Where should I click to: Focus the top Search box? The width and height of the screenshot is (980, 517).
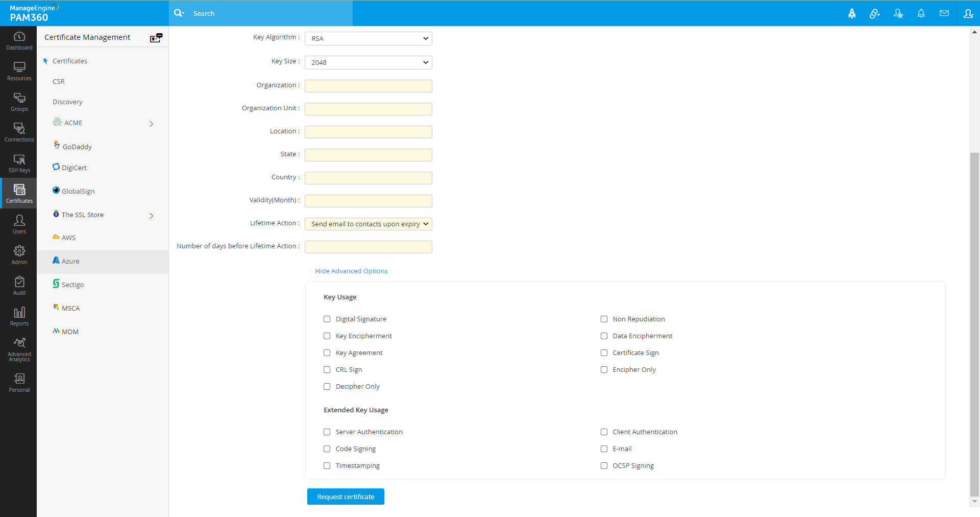click(x=261, y=13)
